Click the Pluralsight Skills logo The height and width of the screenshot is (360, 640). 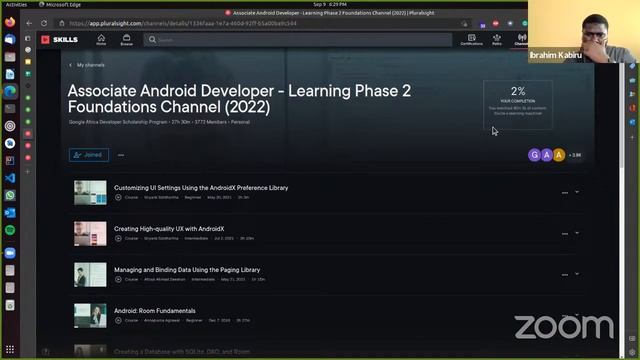(x=60, y=40)
